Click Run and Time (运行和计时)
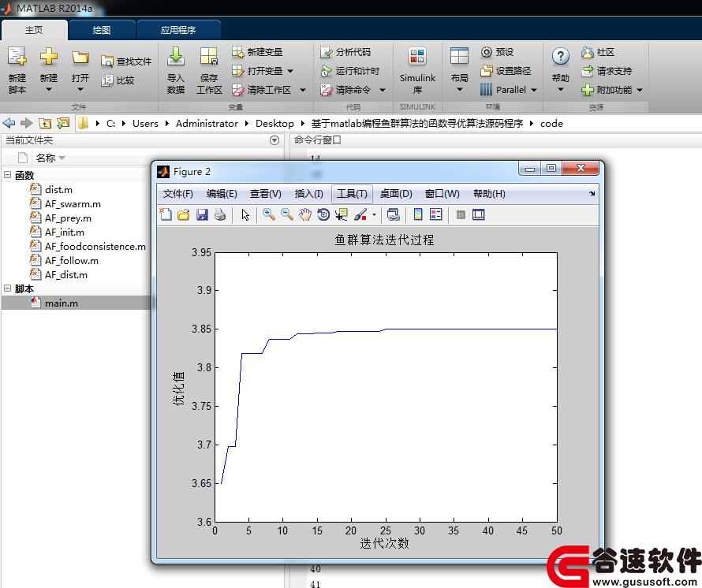Viewport: 702px width, 588px height. (x=350, y=71)
